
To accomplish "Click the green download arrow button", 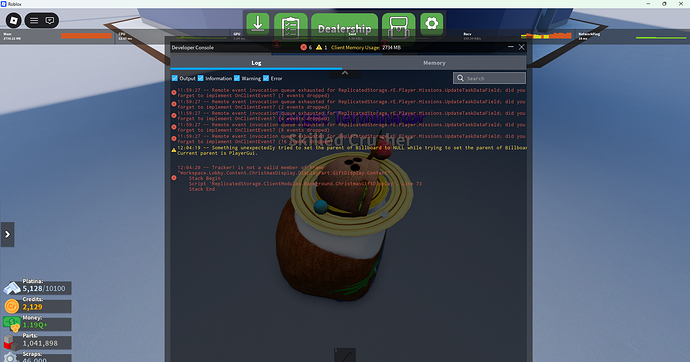I will [x=258, y=24].
